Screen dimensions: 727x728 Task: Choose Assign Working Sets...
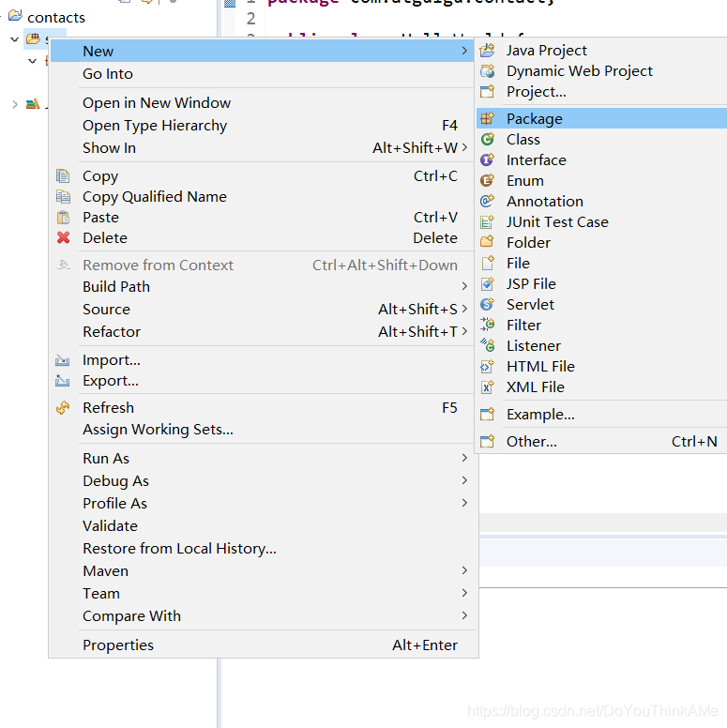tap(264, 430)
